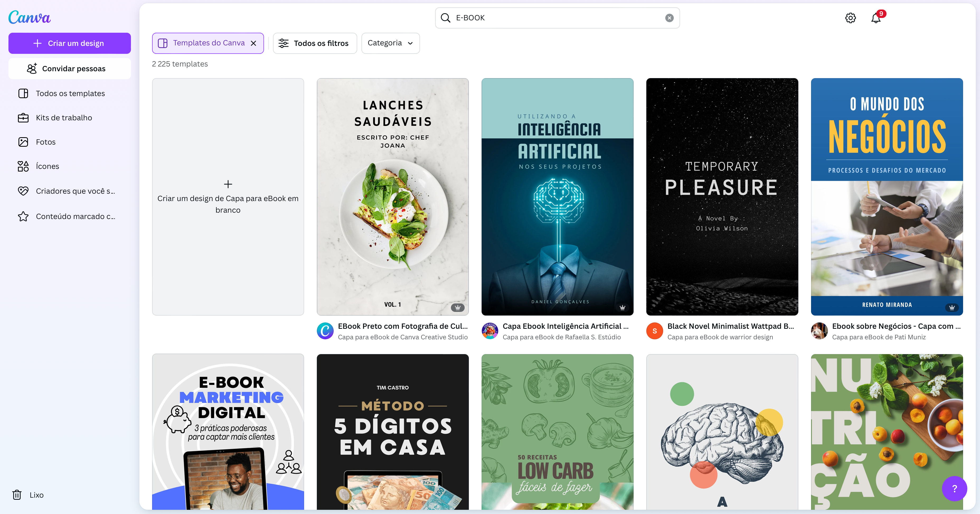980x514 pixels.
Task: Click the Canva Creative Studio avatar
Action: (325, 331)
